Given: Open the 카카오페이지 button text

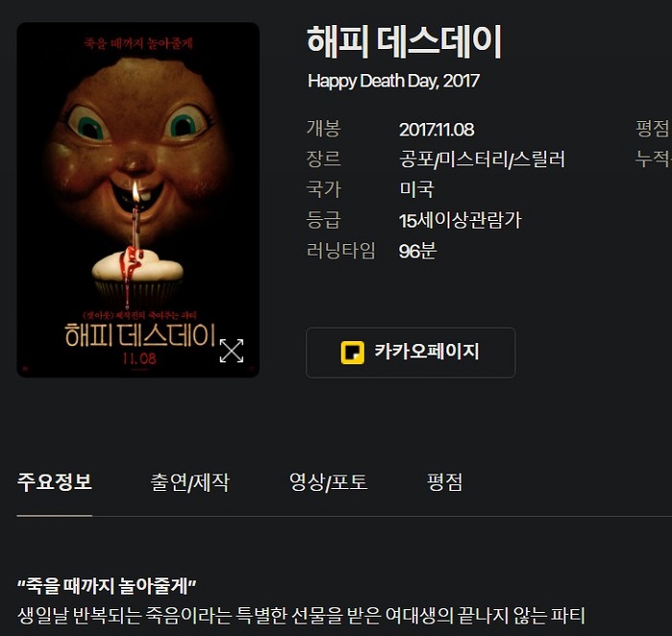Looking at the screenshot, I should 427,352.
